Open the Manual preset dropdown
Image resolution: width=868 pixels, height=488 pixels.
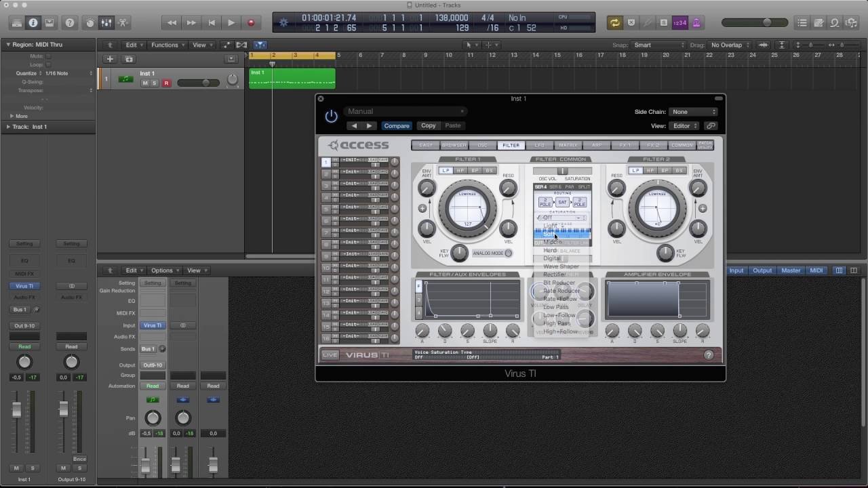tap(405, 111)
